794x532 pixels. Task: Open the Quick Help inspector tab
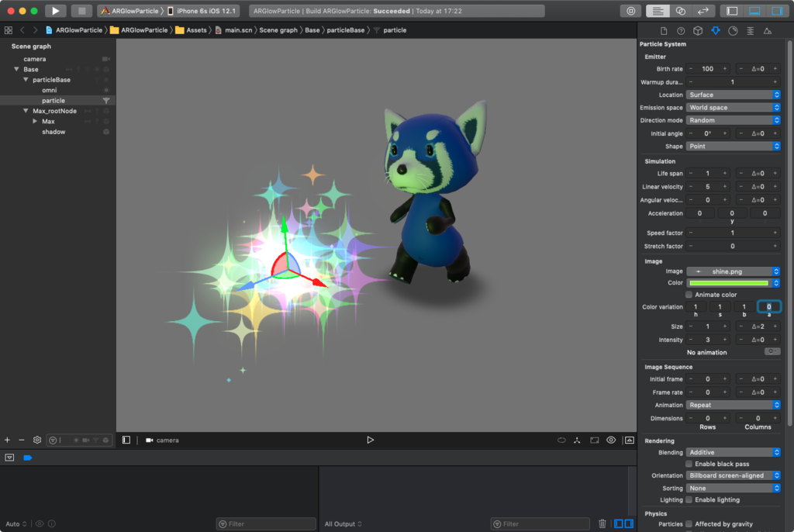(x=681, y=31)
